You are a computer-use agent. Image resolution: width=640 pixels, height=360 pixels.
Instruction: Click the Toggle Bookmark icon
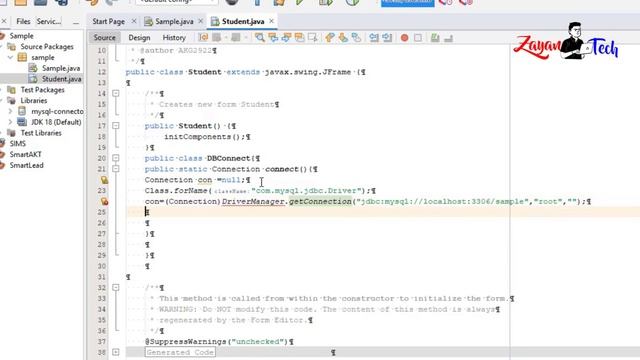(356, 38)
